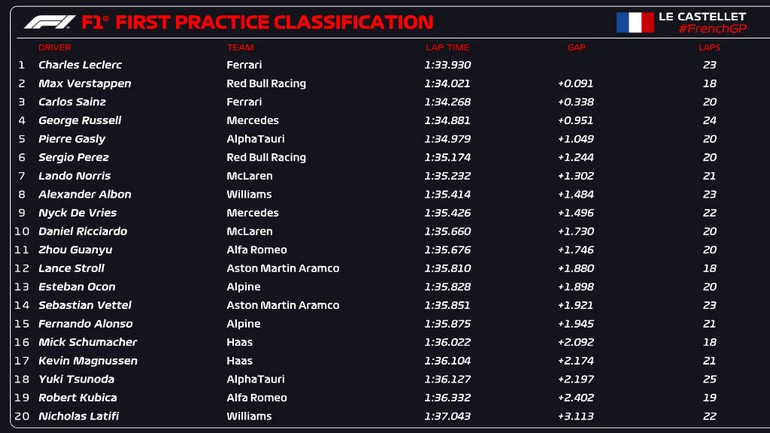The width and height of the screenshot is (770, 433).
Task: Click the Red Bull Racing team of Perez
Action: (x=266, y=158)
